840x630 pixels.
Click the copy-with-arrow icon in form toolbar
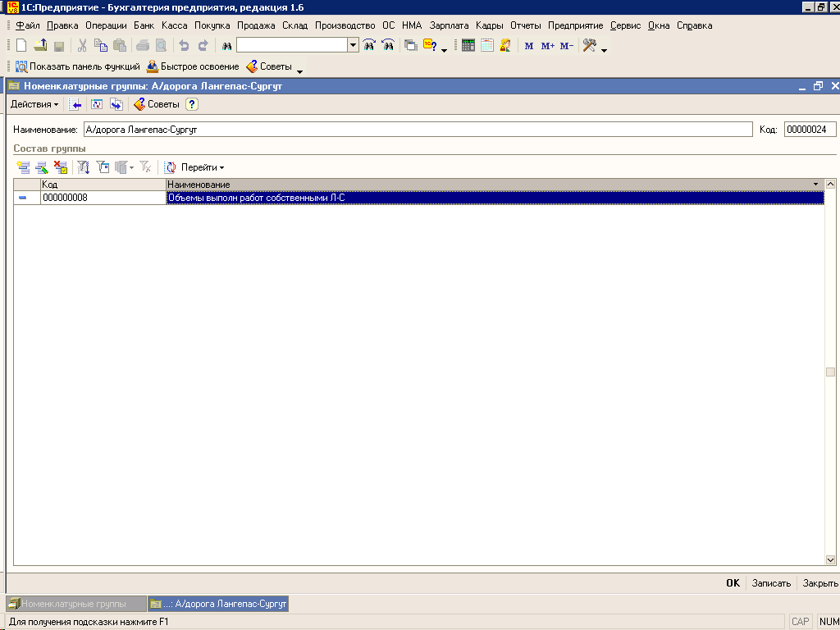tap(116, 104)
